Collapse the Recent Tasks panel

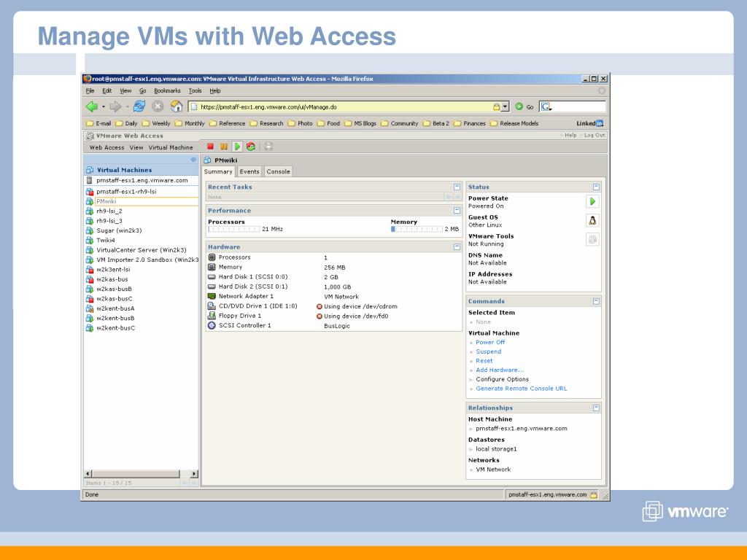point(457,187)
